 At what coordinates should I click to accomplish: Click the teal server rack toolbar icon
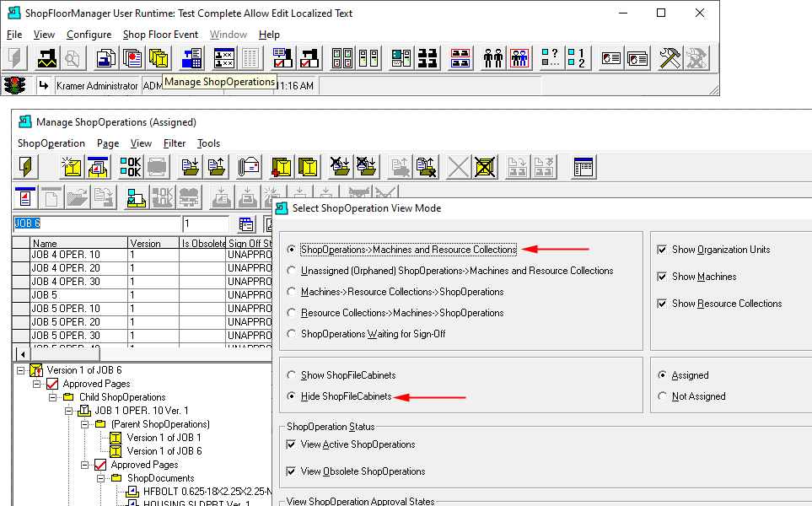click(401, 58)
